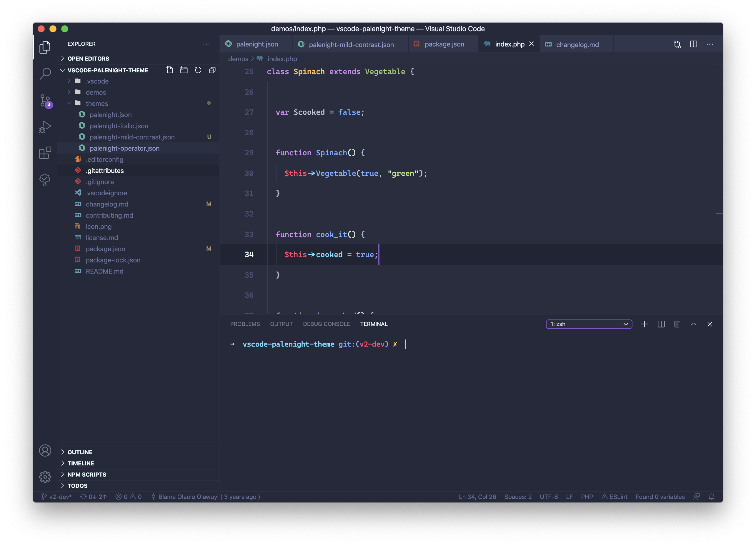This screenshot has height=546, width=756.
Task: Select the Search icon in activity bar
Action: 46,71
